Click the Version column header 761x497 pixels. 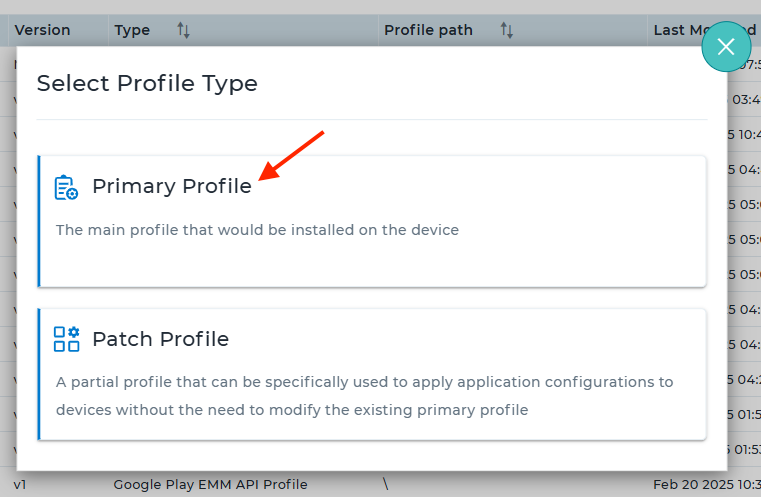click(42, 30)
